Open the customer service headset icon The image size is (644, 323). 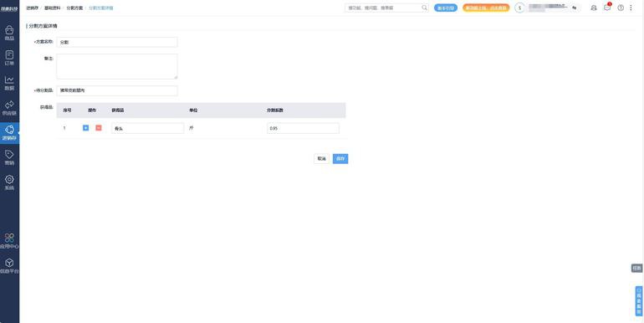(594, 8)
